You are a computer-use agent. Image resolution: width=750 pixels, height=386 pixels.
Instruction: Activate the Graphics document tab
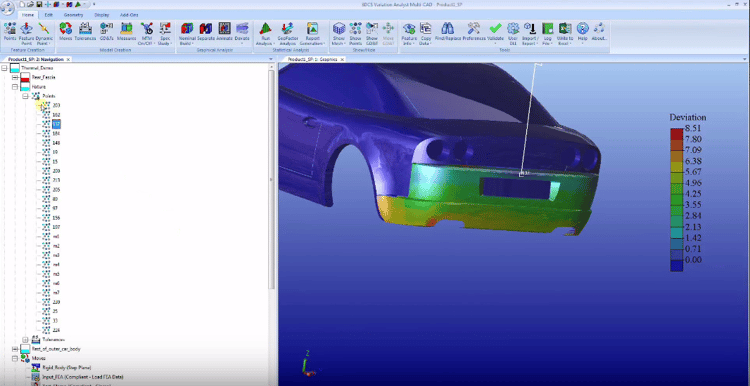[312, 59]
